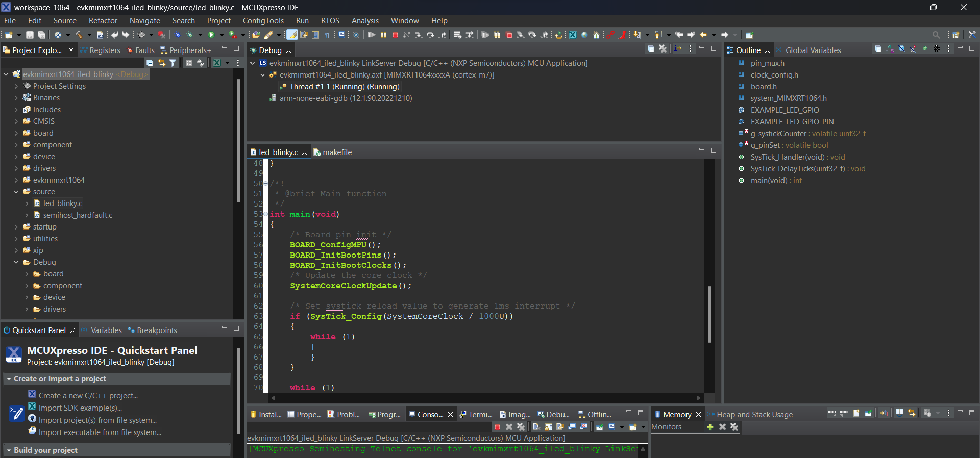Click Collapse All in Project Explorer toolbar

[150, 63]
